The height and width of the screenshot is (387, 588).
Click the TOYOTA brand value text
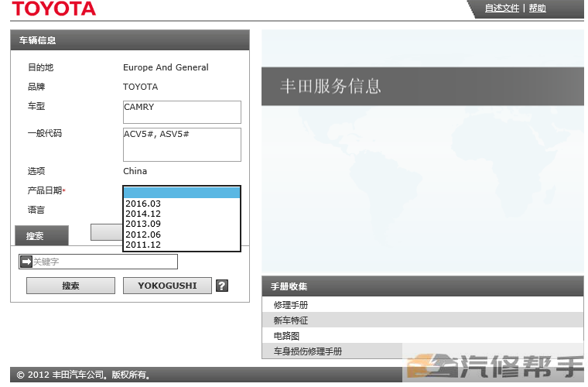click(x=141, y=87)
